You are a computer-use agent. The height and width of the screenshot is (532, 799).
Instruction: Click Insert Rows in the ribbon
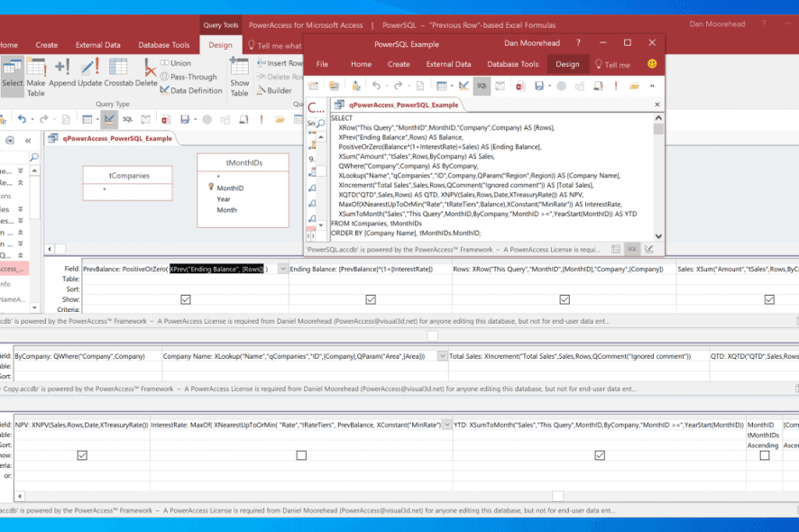point(280,63)
